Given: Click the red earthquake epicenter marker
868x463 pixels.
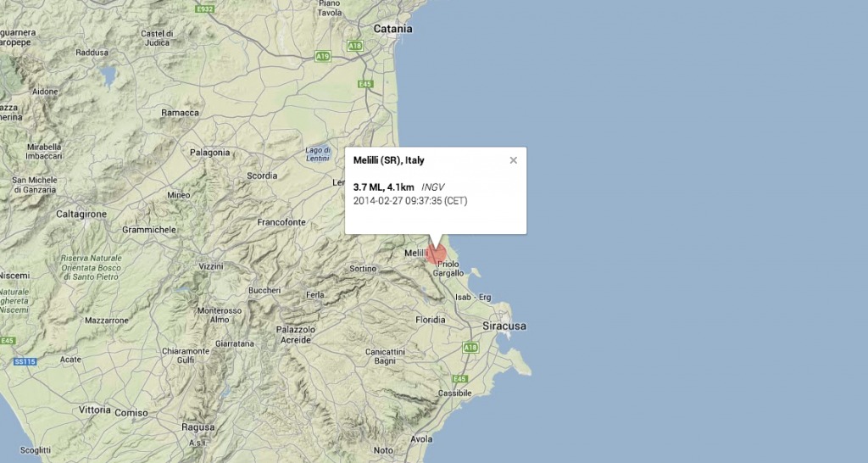Looking at the screenshot, I should (436, 254).
